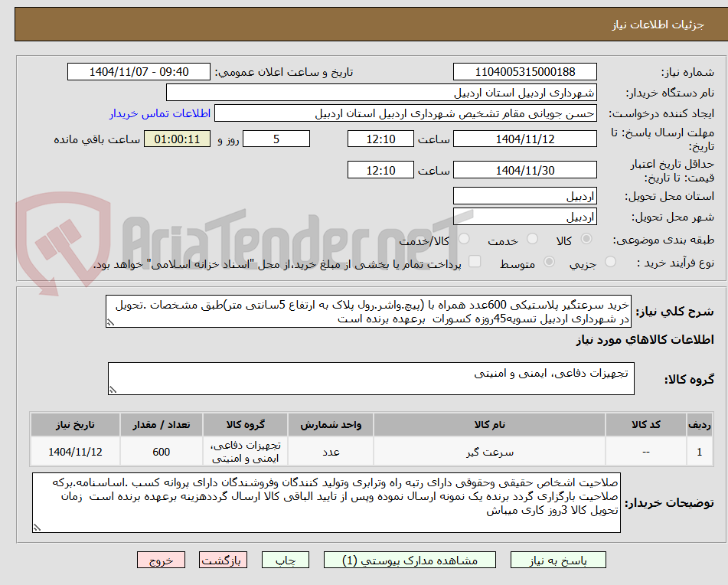Image resolution: width=728 pixels, height=585 pixels.
Task: Open the attached documents viewer button
Action: click(x=410, y=560)
